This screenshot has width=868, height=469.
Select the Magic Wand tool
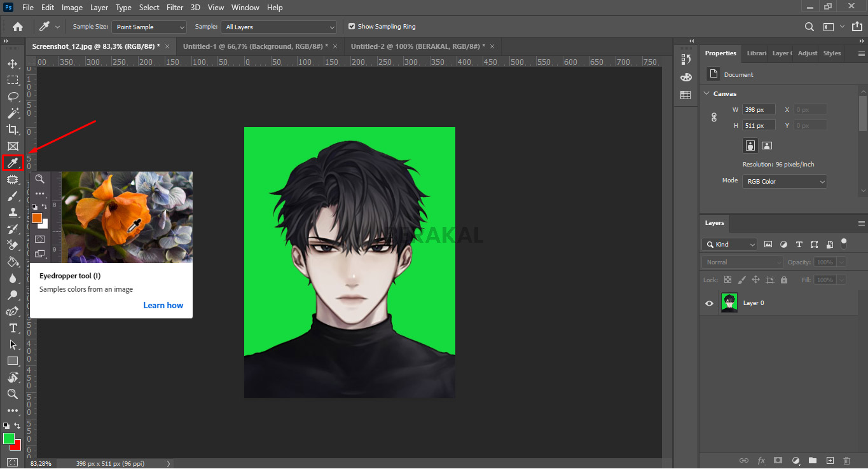[x=12, y=113]
